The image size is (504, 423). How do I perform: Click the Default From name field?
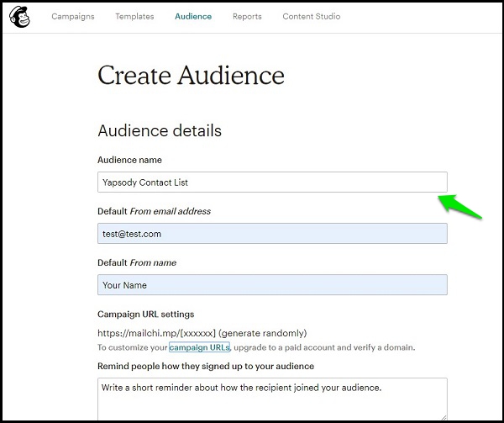[272, 285]
